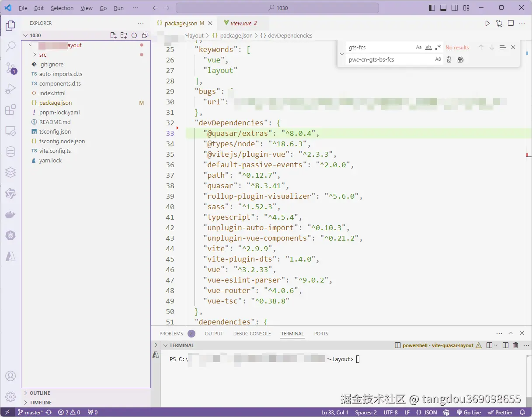Open pnpm-lock.yaml in Explorer

[59, 112]
